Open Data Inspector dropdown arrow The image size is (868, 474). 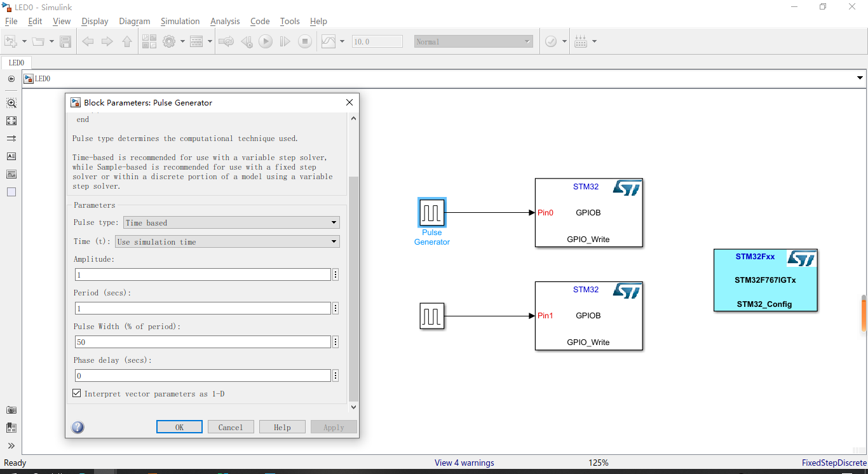[x=342, y=41]
